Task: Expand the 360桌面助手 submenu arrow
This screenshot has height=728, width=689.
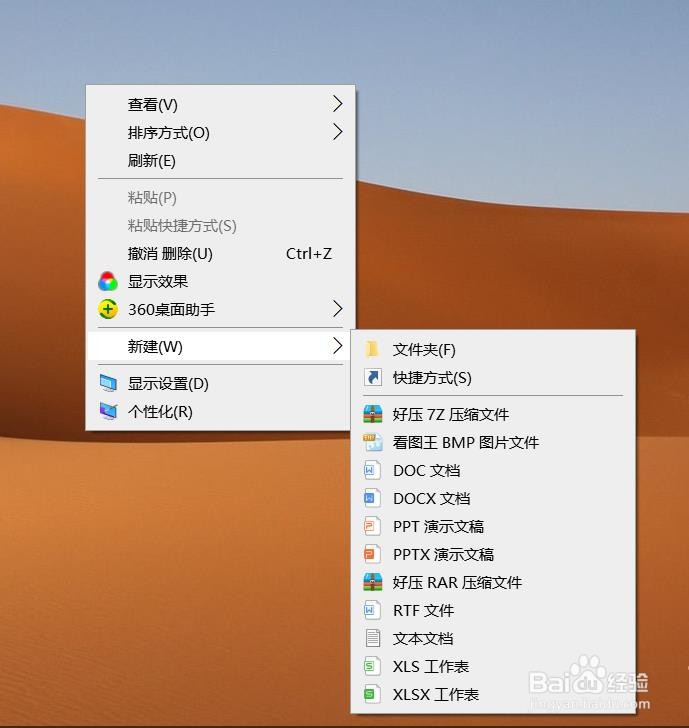Action: coord(338,309)
